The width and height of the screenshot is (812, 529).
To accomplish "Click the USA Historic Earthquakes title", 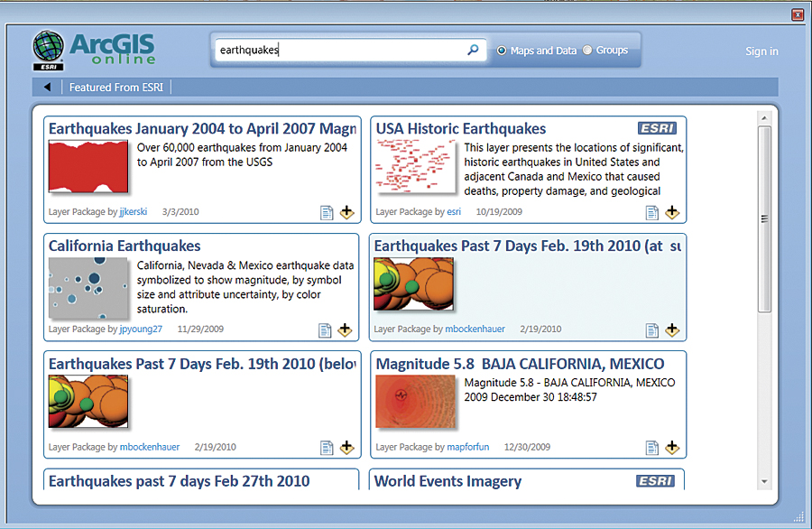I will coord(461,128).
